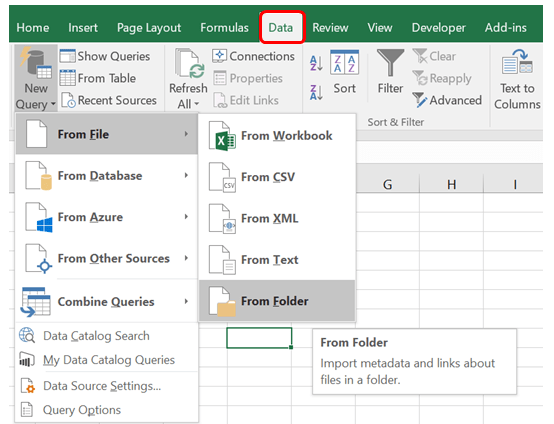Image resolution: width=554 pixels, height=424 pixels.
Task: Click the Edit Links icon
Action: tap(219, 100)
